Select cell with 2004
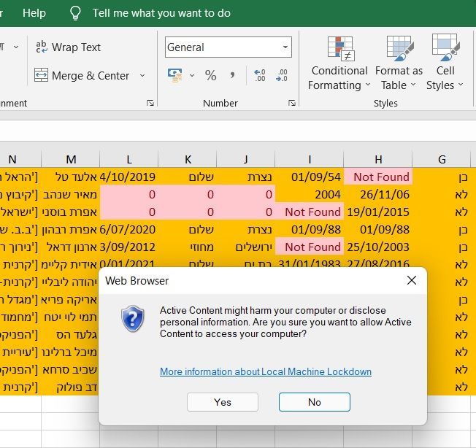476x448 pixels. coord(310,194)
